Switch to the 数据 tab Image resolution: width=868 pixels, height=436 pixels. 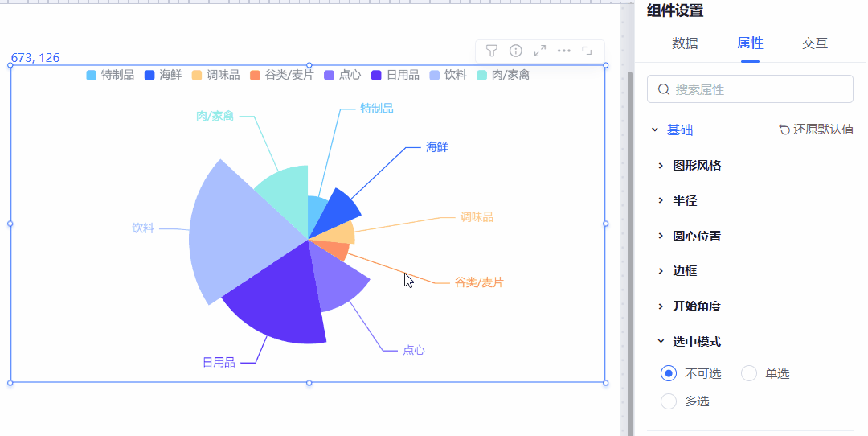coord(685,43)
